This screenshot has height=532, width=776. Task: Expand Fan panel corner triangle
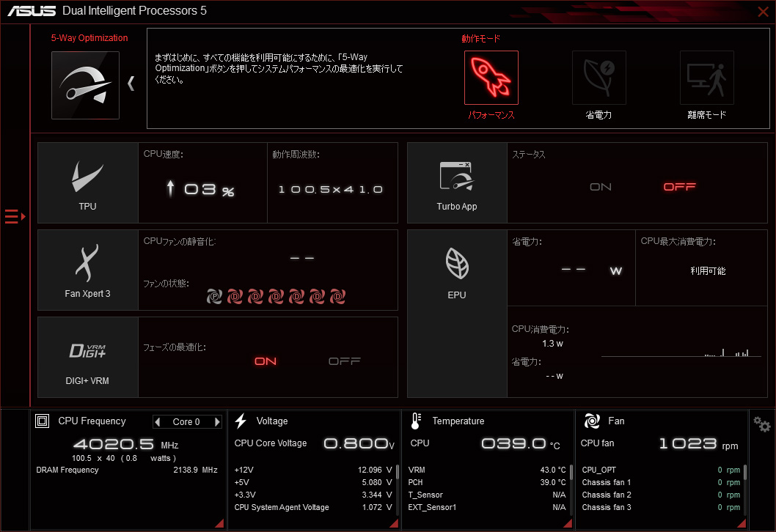pyautogui.click(x=742, y=523)
